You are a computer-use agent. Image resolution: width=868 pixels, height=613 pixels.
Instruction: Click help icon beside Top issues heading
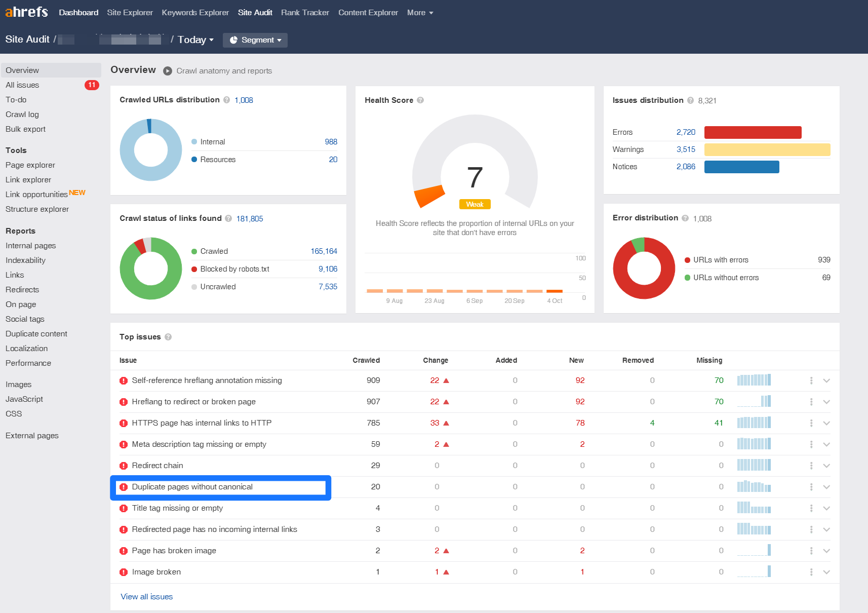pyautogui.click(x=168, y=337)
